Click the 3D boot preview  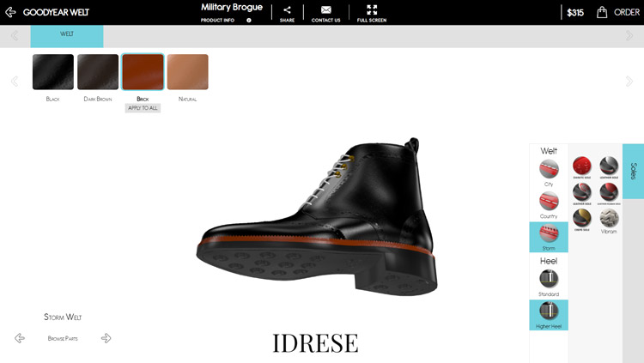click(316, 218)
